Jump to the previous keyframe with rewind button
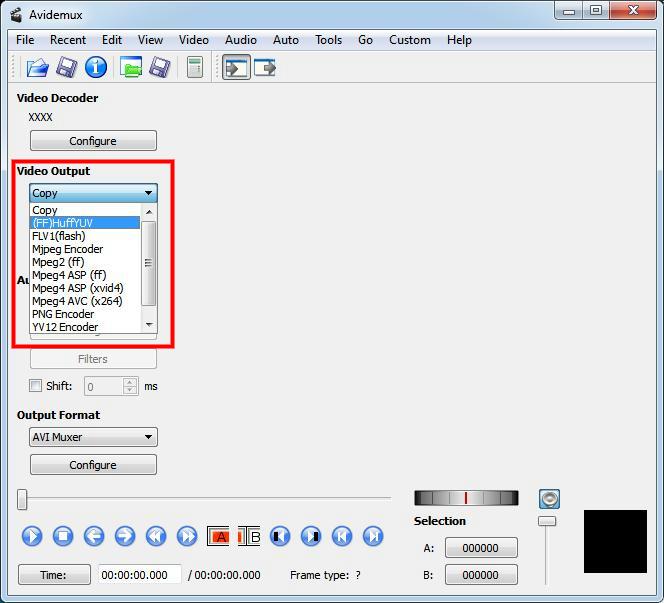The width and height of the screenshot is (664, 603). pyautogui.click(x=156, y=536)
